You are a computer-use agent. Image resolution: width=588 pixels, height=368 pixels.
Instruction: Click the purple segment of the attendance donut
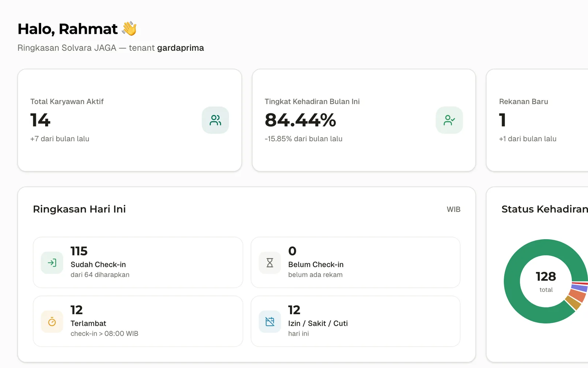coord(581,288)
